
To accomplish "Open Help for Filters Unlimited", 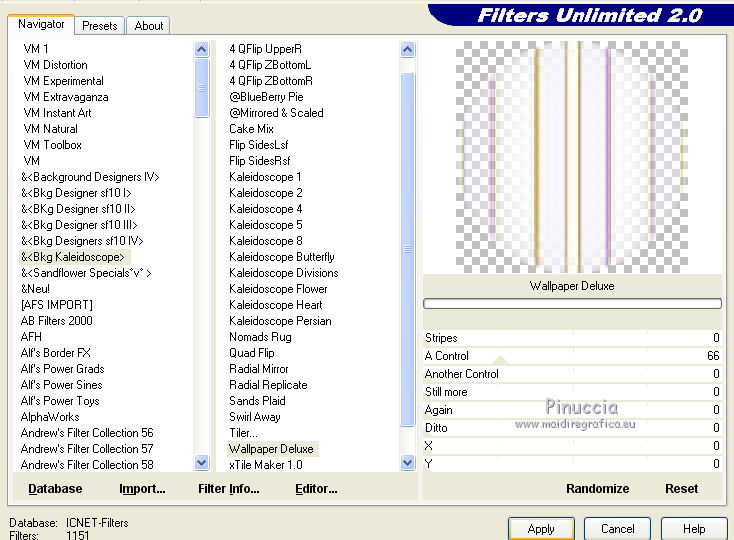I will point(694,529).
